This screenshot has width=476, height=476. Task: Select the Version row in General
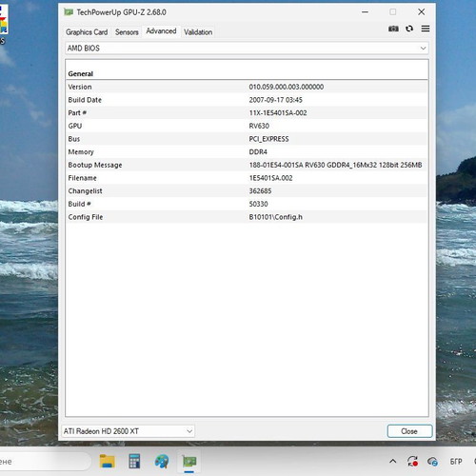point(247,87)
